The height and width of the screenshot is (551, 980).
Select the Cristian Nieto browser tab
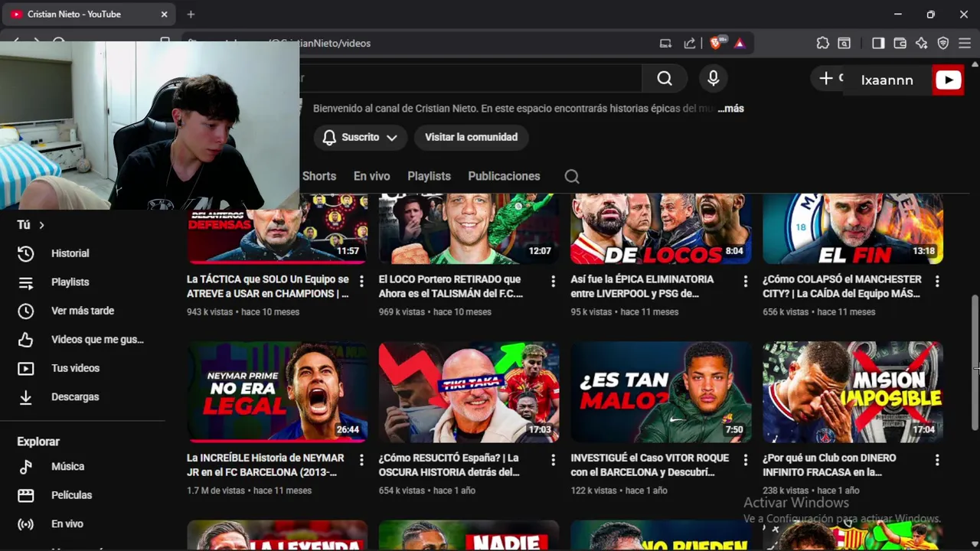pos(88,14)
